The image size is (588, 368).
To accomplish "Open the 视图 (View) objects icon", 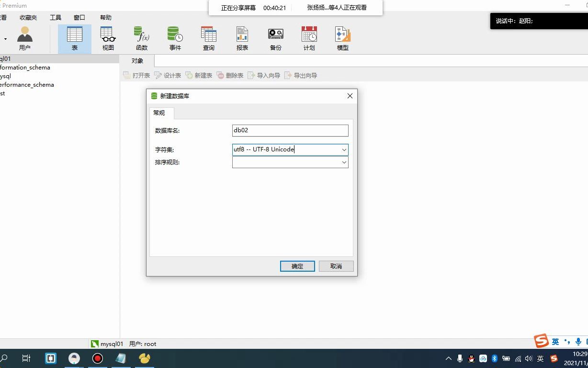I will pos(108,38).
